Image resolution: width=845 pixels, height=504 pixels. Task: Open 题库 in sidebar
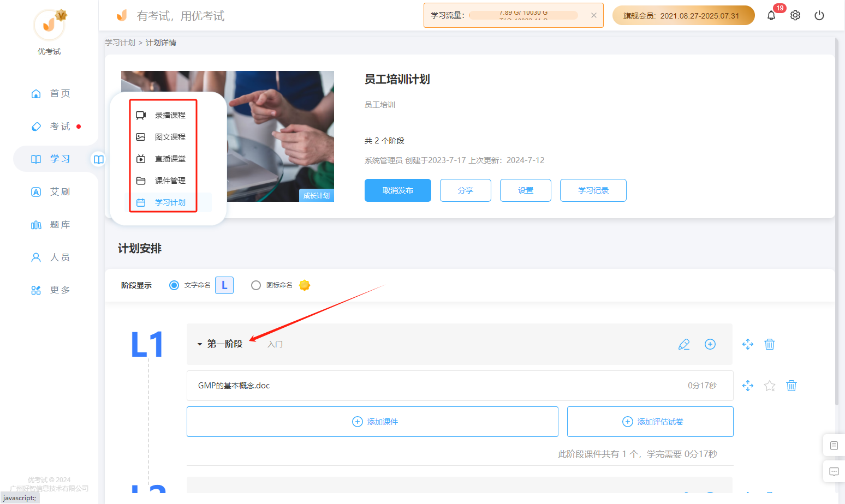click(50, 224)
